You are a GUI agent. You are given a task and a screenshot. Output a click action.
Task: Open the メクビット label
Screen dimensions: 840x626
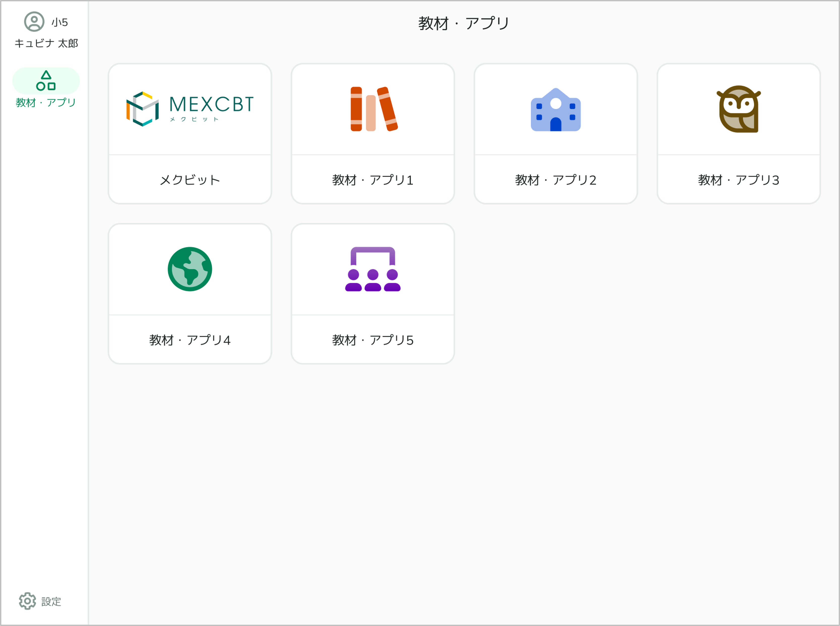coord(190,180)
